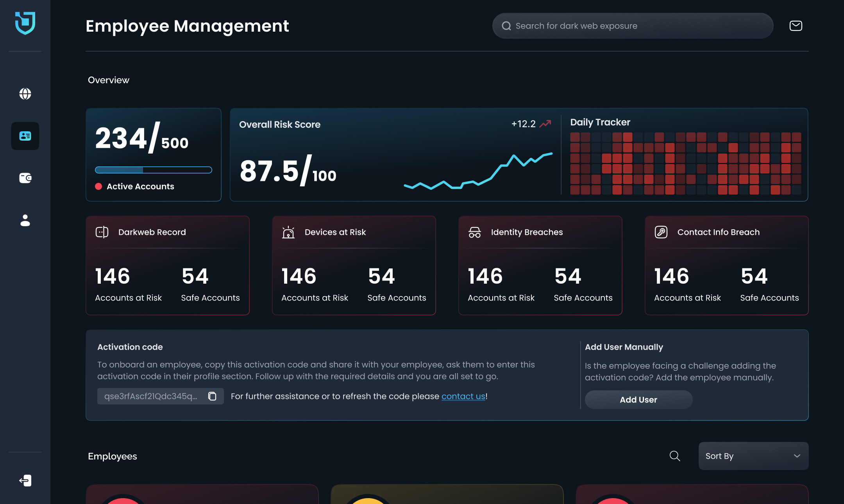The width and height of the screenshot is (844, 504).
Task: Click the 234/500 active accounts value
Action: pos(142,138)
